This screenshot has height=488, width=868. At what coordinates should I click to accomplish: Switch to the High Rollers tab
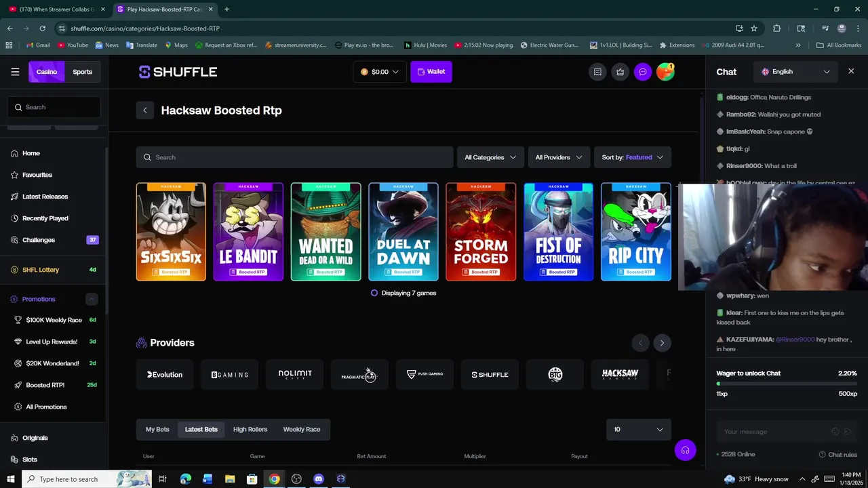(250, 429)
